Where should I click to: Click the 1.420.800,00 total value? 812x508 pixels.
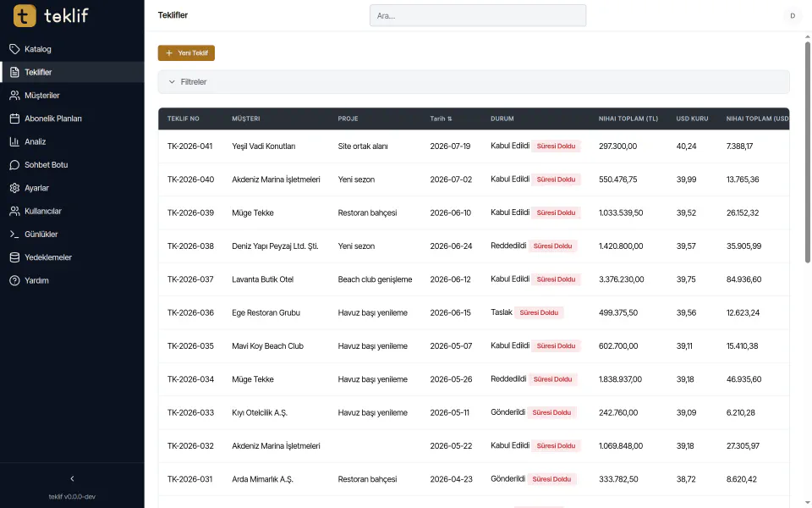(621, 246)
